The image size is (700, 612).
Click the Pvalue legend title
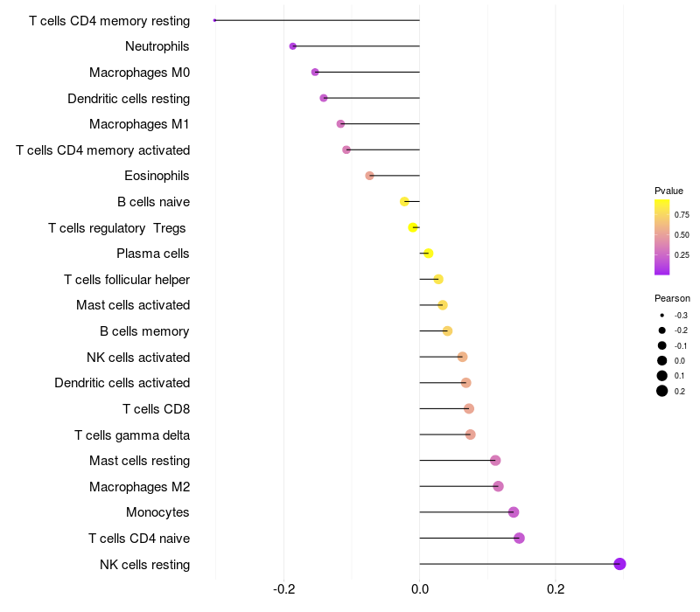pyautogui.click(x=668, y=191)
